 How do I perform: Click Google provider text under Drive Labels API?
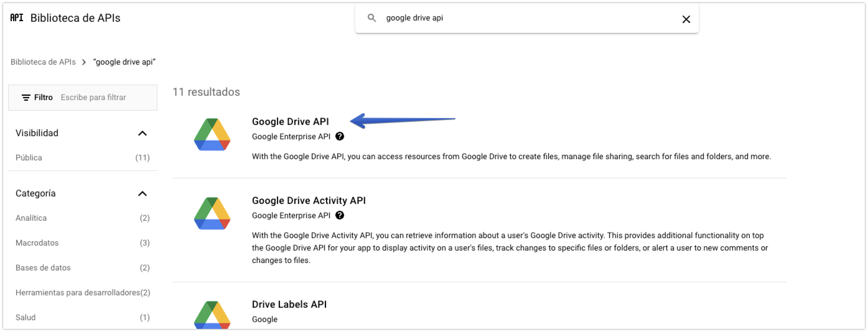tap(264, 320)
